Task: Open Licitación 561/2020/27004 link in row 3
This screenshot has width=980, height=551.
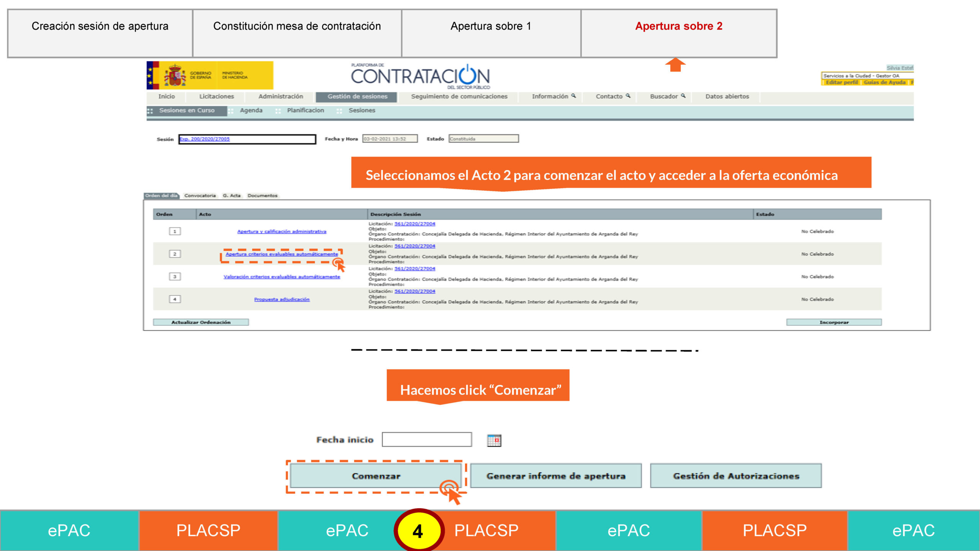Action: pyautogui.click(x=415, y=269)
